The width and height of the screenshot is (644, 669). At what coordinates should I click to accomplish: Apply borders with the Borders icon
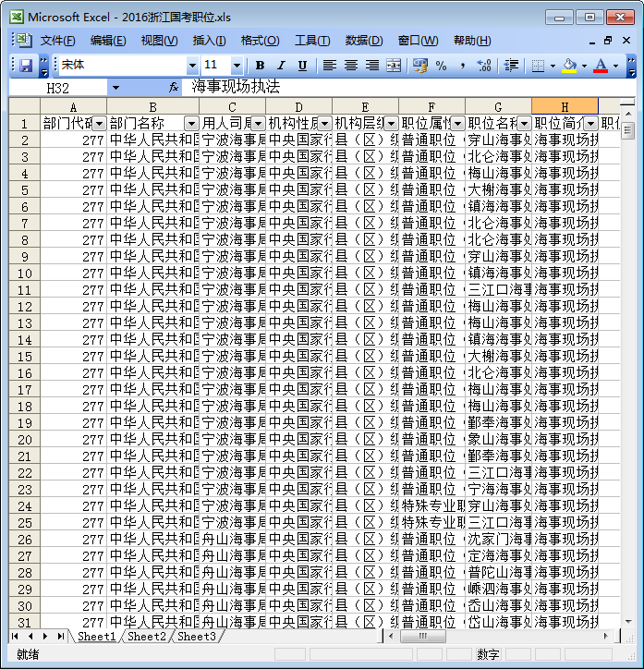point(539,66)
